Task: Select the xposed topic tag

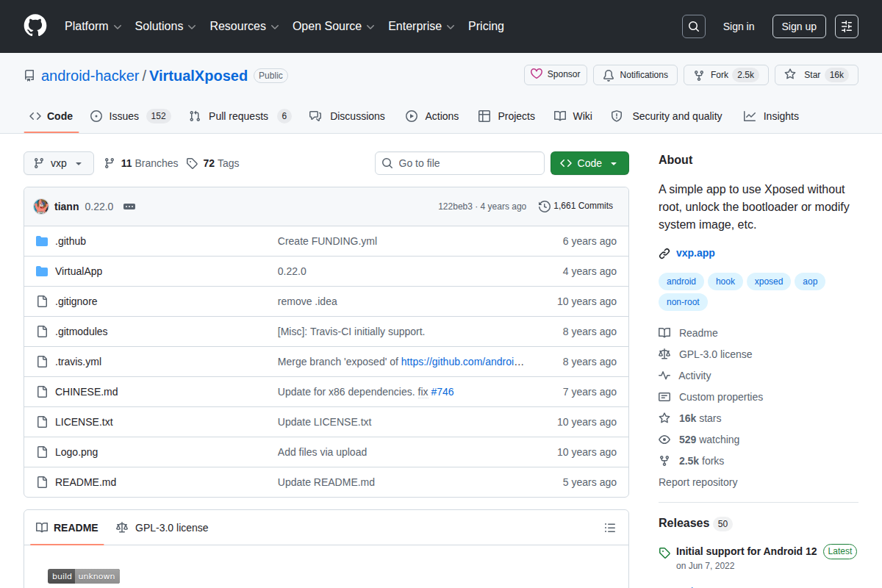Action: 769,282
